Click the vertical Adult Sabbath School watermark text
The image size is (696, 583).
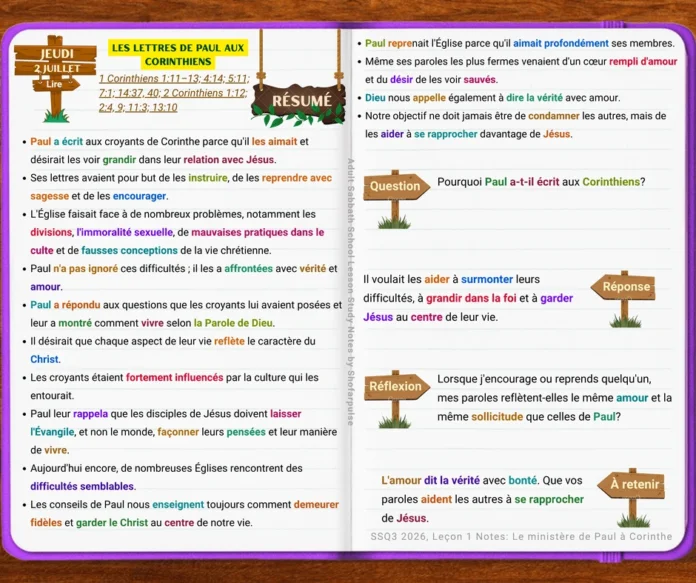(x=351, y=292)
